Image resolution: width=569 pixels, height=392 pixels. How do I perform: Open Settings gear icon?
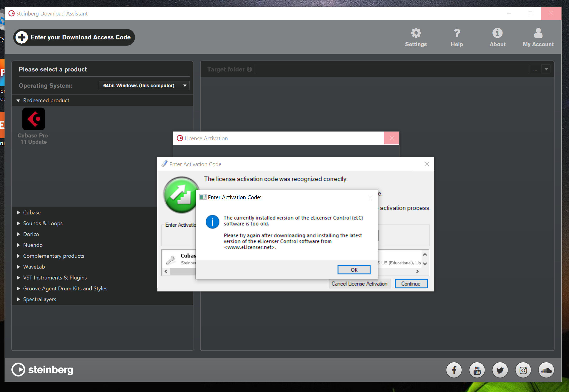(416, 33)
